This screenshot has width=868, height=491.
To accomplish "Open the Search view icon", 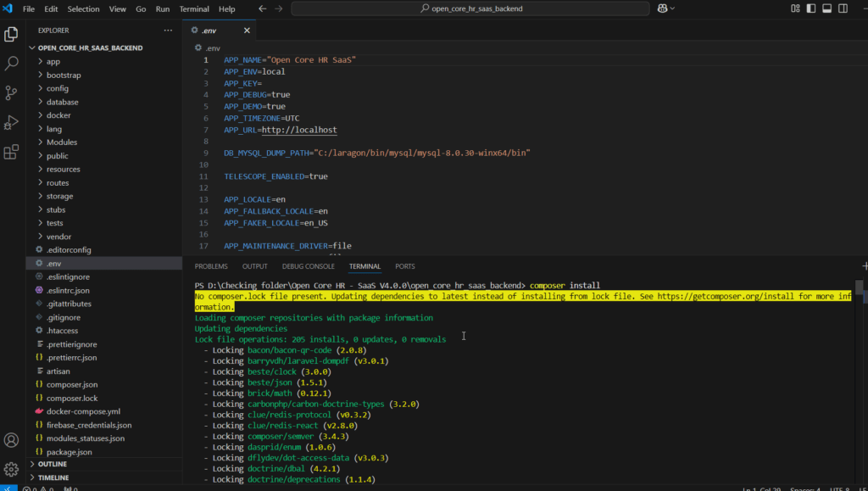I will [x=11, y=63].
